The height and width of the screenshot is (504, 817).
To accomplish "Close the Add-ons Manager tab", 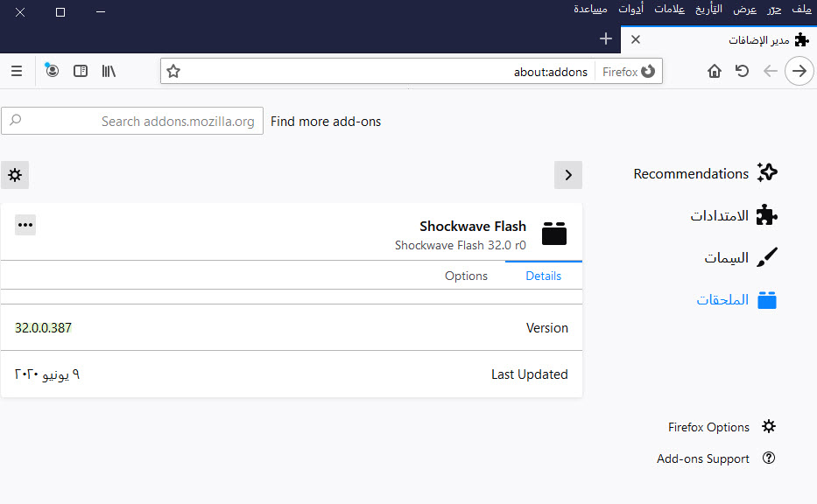I will [635, 39].
